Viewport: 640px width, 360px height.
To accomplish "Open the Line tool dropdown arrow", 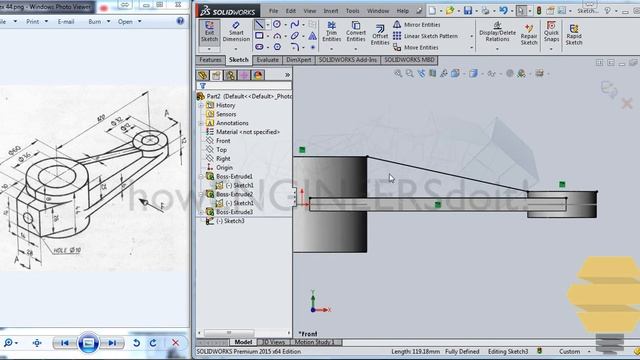I will (268, 25).
